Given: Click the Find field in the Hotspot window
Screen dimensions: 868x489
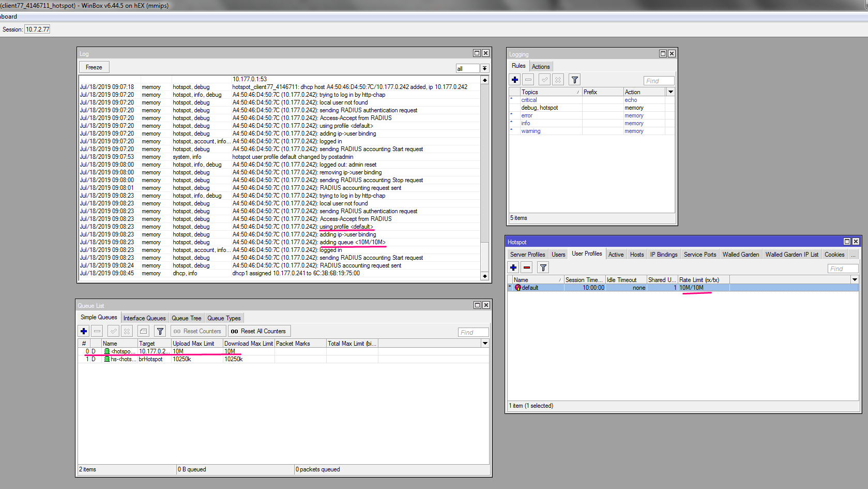Looking at the screenshot, I should 843,269.
